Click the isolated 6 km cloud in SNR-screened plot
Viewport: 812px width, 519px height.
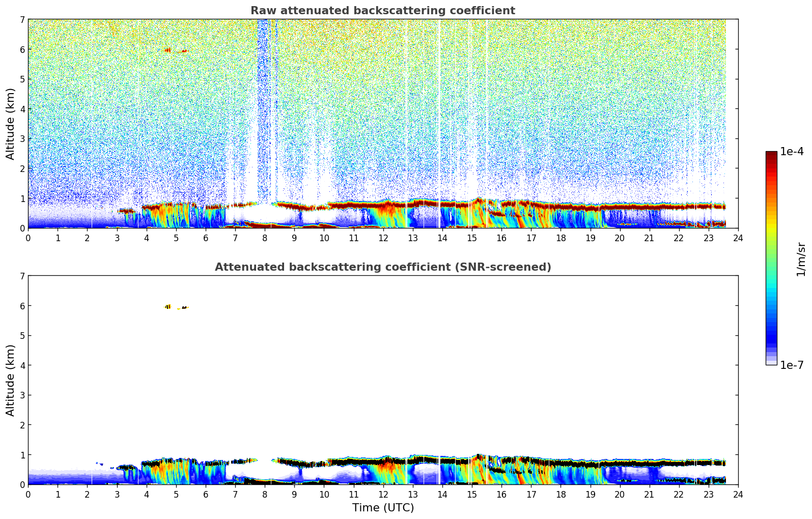[x=169, y=307]
